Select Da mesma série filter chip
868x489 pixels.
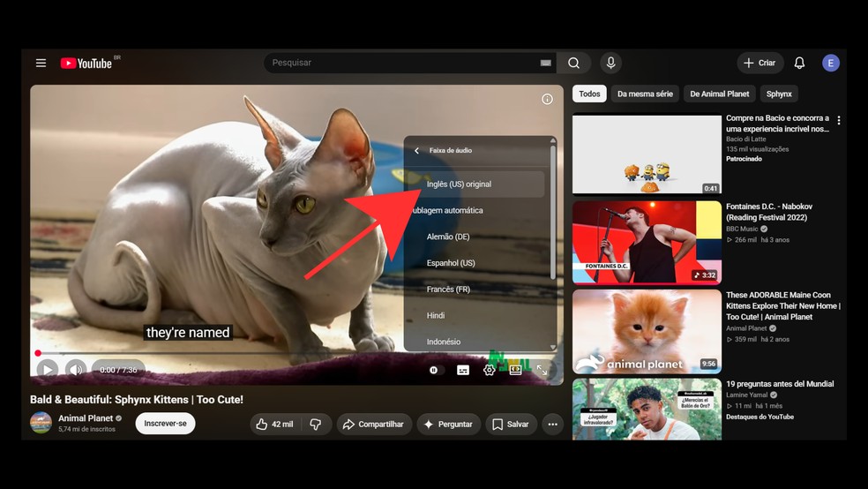[645, 94]
